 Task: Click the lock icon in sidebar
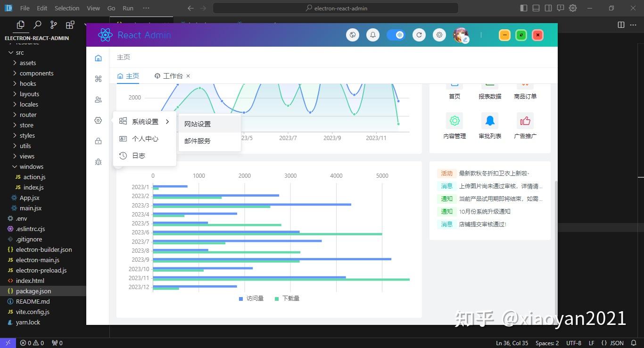(98, 141)
